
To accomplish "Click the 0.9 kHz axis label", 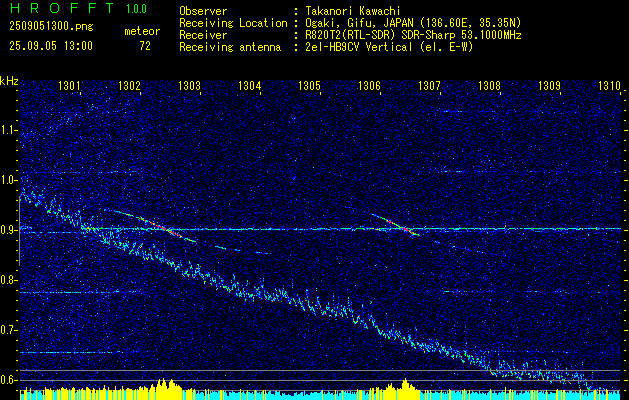I will tap(9, 230).
